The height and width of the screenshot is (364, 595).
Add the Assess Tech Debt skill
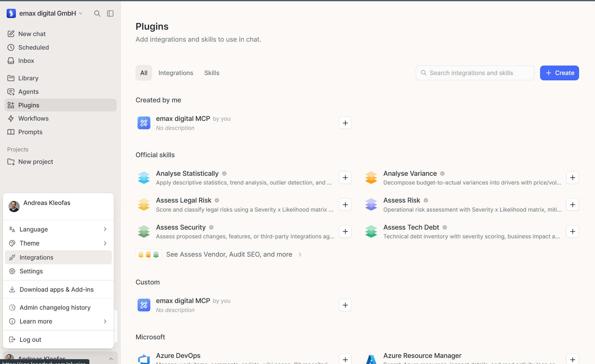pyautogui.click(x=572, y=231)
